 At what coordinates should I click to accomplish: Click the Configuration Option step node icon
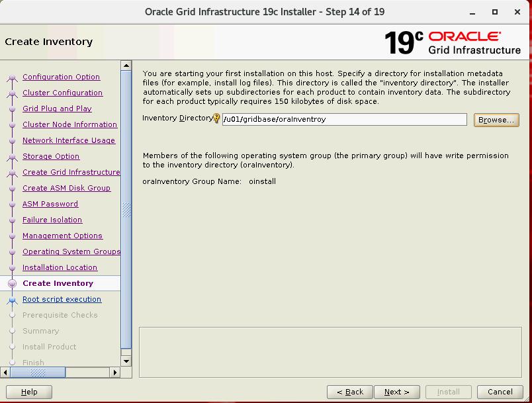11,77
